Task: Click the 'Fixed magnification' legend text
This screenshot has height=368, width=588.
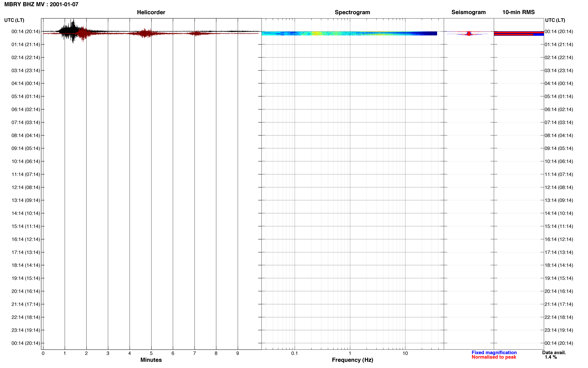Action: click(x=494, y=352)
